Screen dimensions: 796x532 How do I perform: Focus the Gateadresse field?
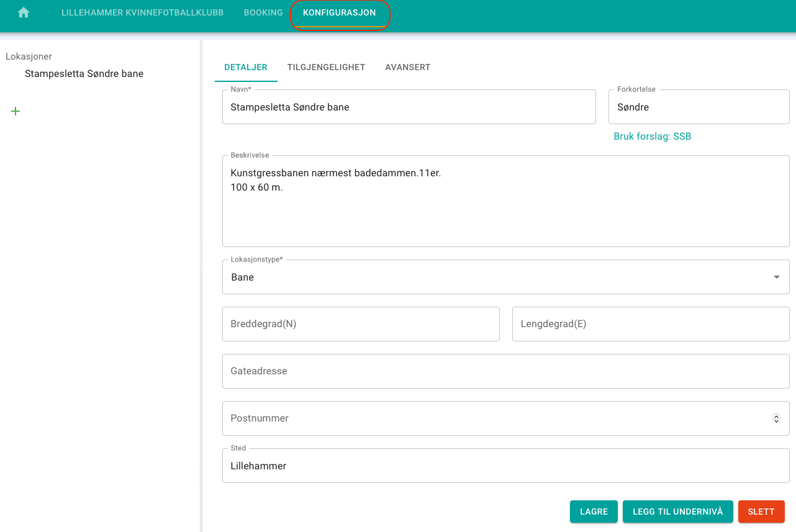point(506,371)
